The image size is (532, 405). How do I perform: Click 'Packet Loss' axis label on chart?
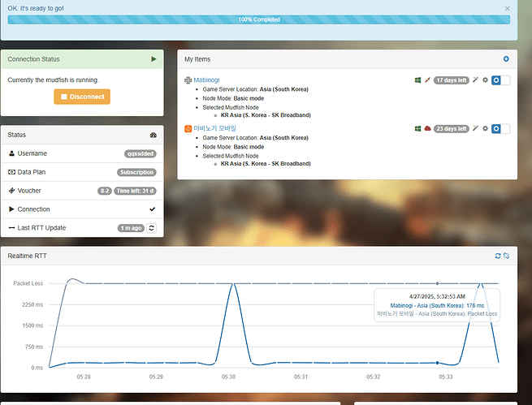(28, 283)
